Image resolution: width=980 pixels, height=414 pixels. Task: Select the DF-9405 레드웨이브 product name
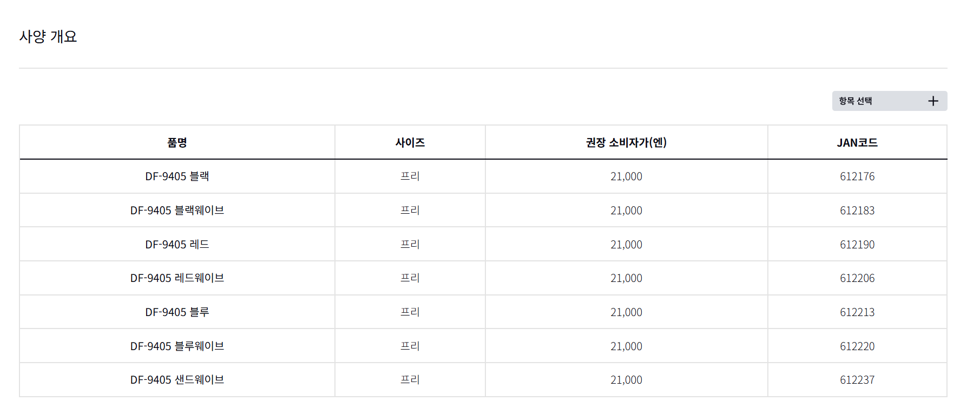coord(177,278)
